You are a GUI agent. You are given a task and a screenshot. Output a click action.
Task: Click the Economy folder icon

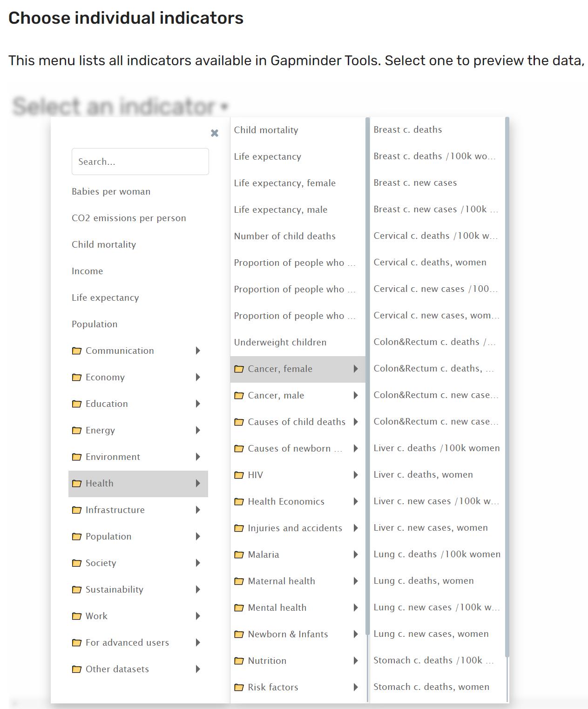pyautogui.click(x=77, y=378)
